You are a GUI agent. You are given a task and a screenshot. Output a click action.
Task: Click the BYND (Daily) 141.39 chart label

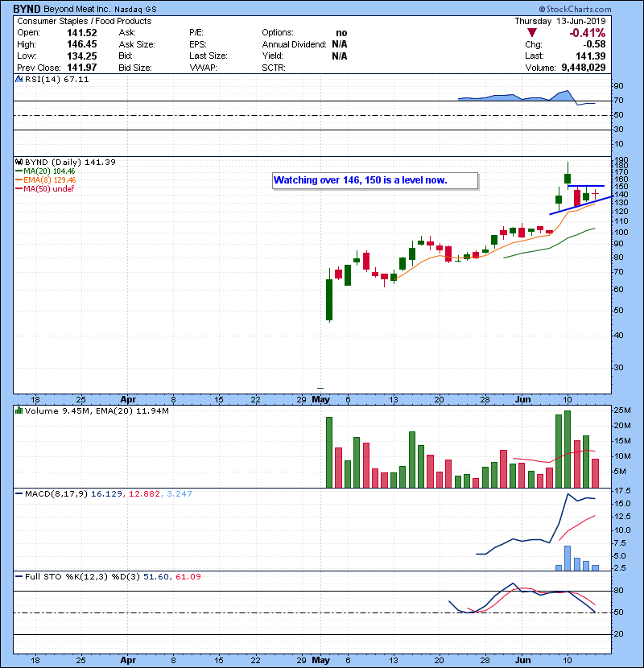pyautogui.click(x=70, y=163)
